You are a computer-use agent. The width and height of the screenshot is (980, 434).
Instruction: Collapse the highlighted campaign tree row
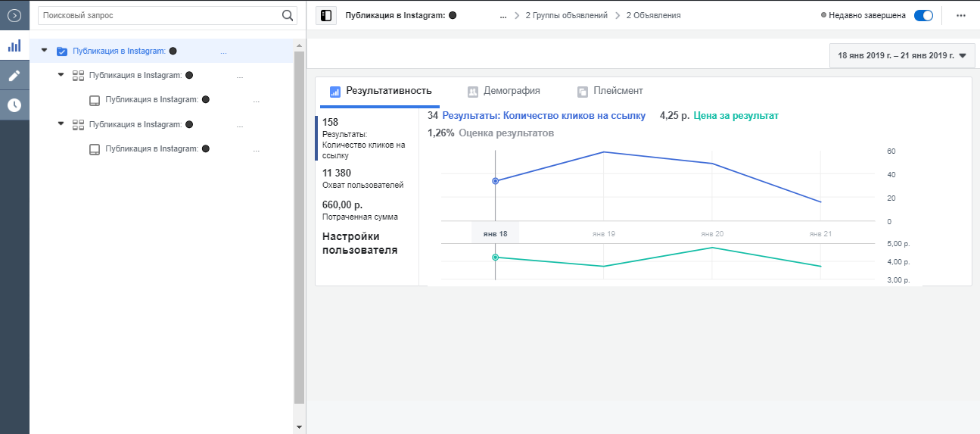tap(44, 51)
